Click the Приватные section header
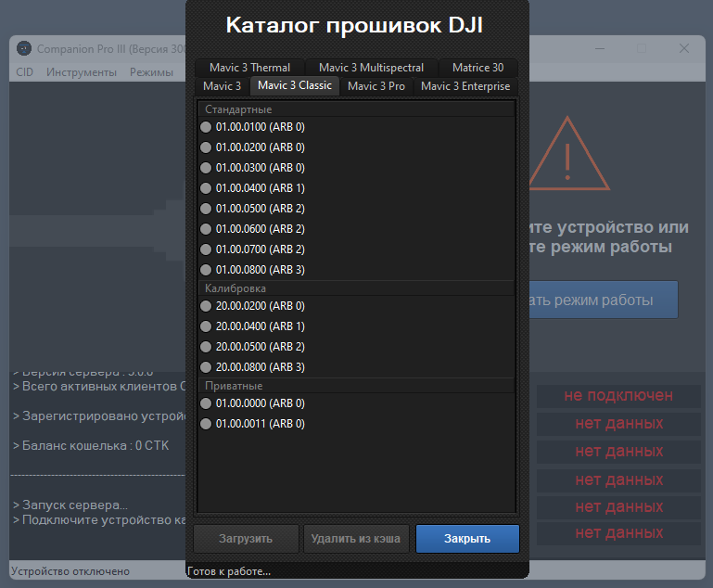713x588 pixels. coord(356,386)
